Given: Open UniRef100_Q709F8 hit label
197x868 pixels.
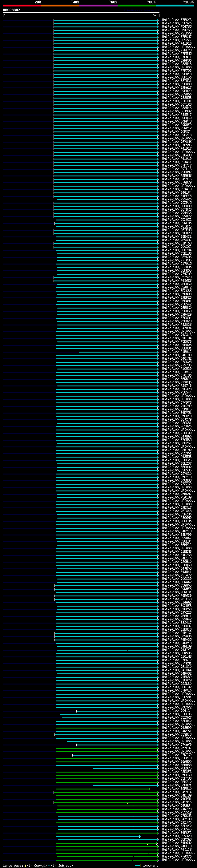Looking at the screenshot, I should [177, 403].
